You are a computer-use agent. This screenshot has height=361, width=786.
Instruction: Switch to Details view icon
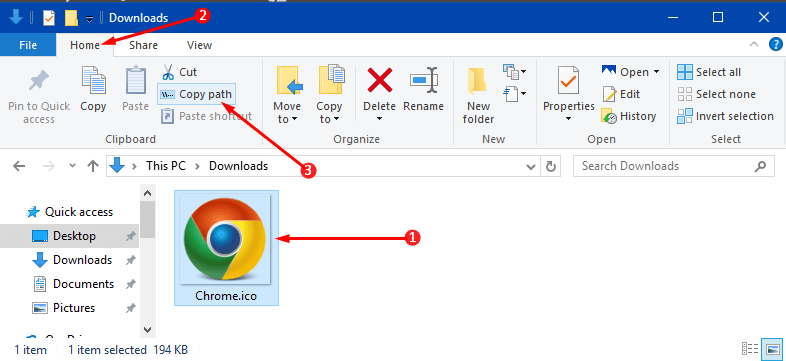[x=749, y=349]
